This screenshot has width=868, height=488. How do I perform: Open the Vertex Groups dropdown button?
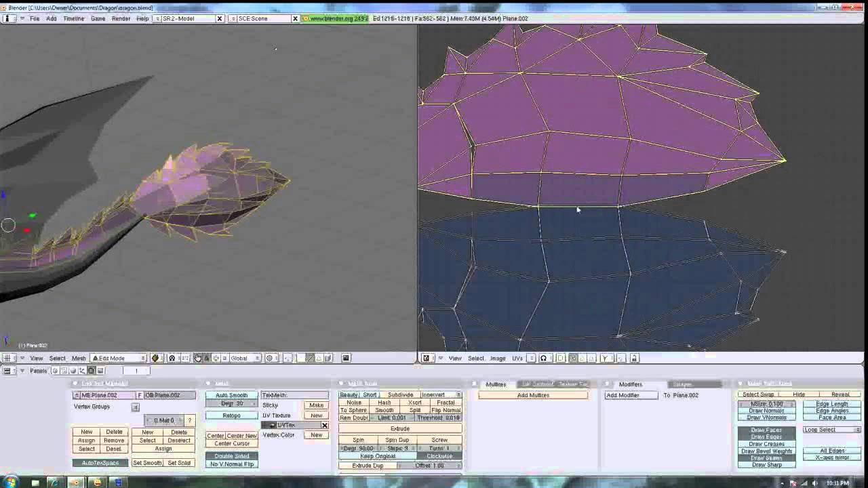tap(136, 407)
